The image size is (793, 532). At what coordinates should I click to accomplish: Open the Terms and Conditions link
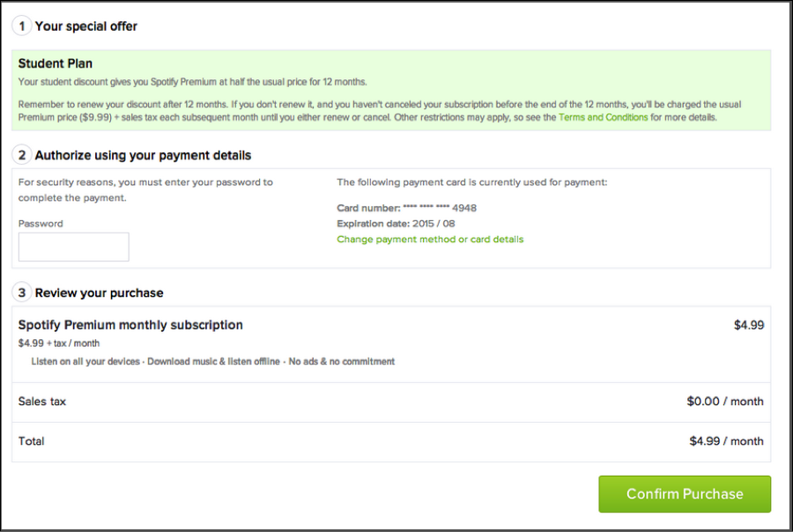(603, 117)
